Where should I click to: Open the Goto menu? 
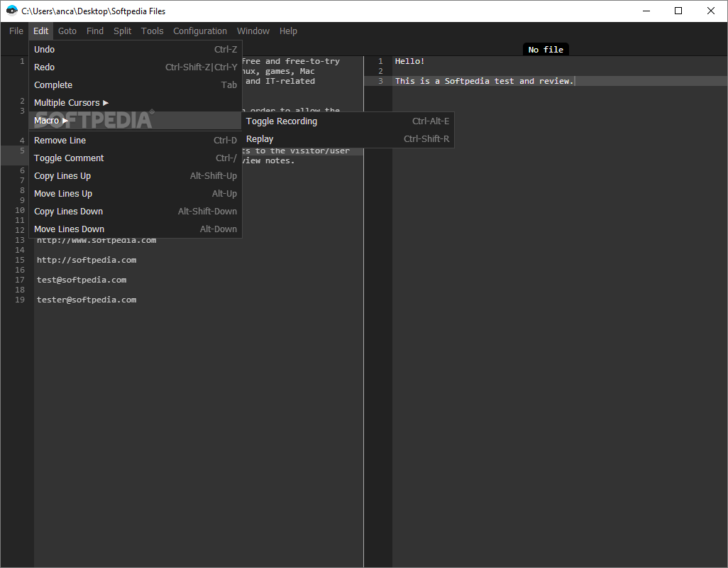click(x=67, y=31)
